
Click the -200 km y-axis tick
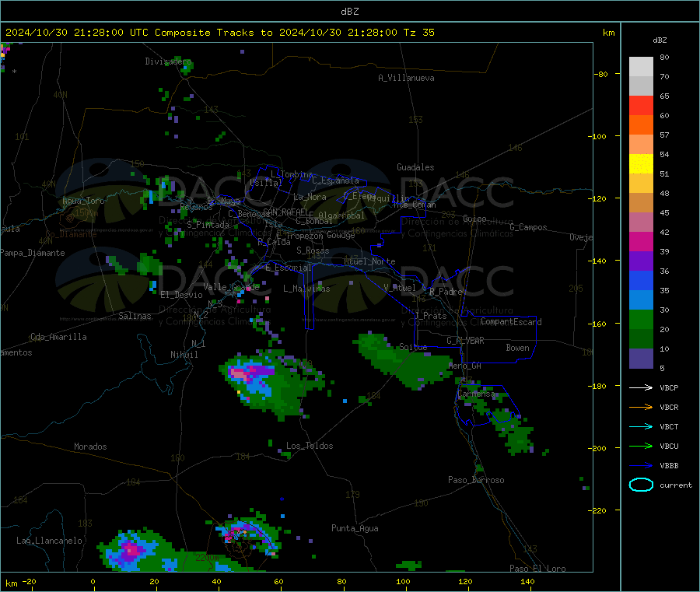598,448
